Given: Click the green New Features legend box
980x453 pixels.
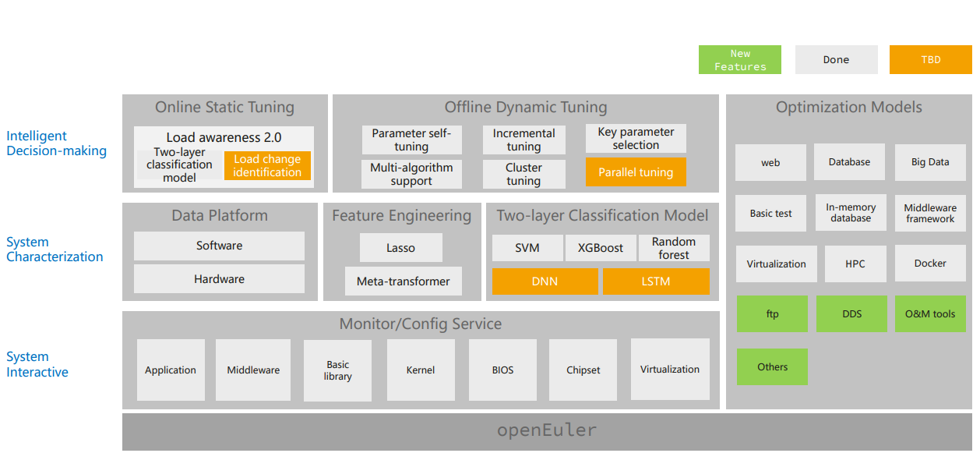Looking at the screenshot, I should click(x=739, y=60).
